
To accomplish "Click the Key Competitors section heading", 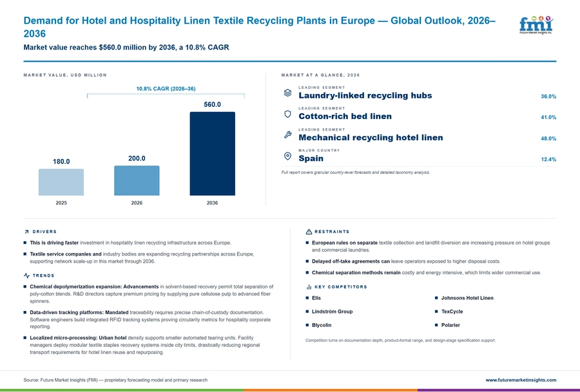I will 341,286.
